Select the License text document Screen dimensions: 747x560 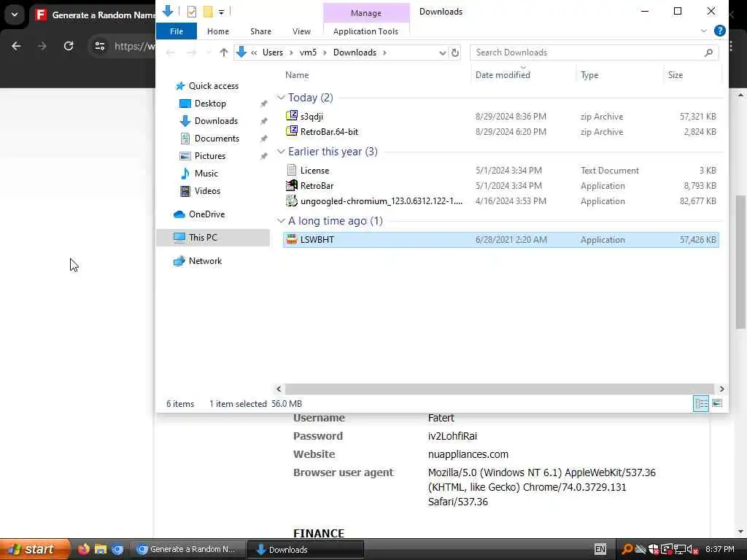pos(314,171)
